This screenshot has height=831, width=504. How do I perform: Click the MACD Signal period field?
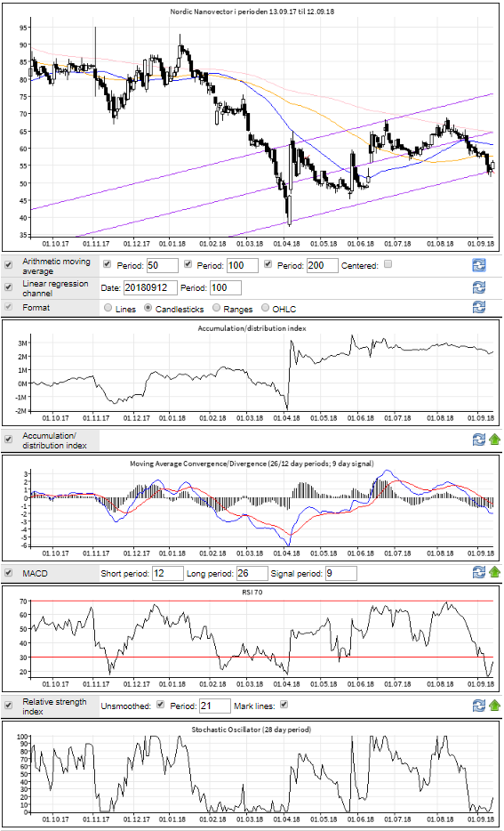(341, 573)
